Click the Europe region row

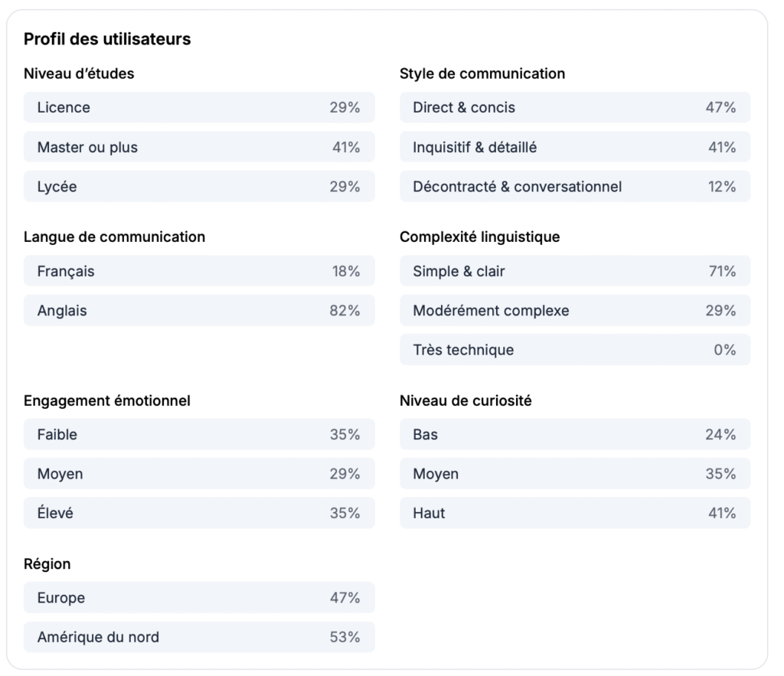tap(199, 598)
